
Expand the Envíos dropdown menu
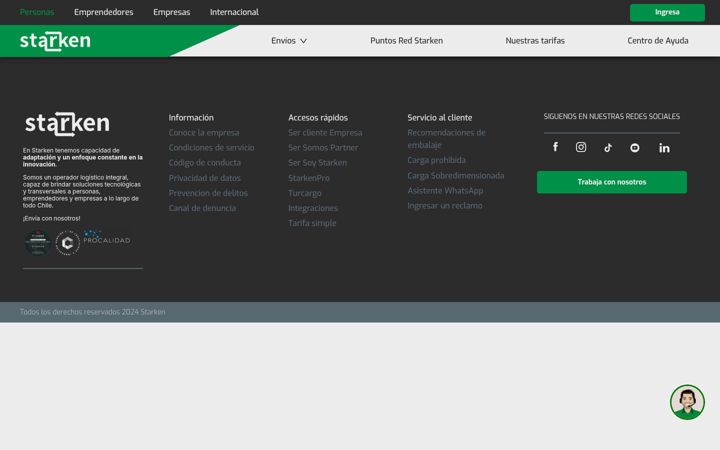coord(289,40)
